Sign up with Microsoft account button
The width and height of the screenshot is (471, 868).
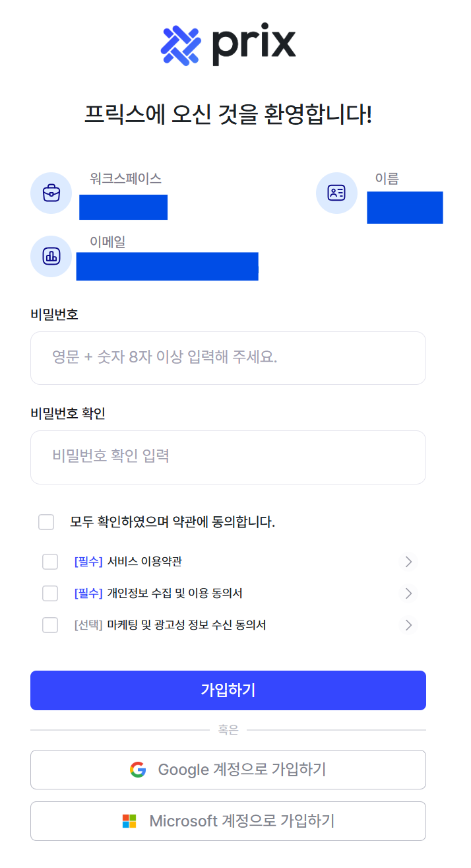coord(228,821)
